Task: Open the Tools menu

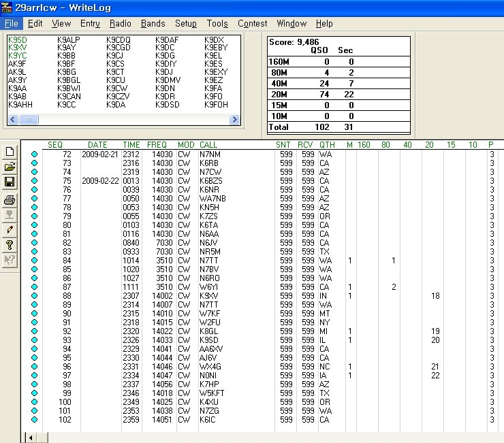Action: pyautogui.click(x=217, y=23)
